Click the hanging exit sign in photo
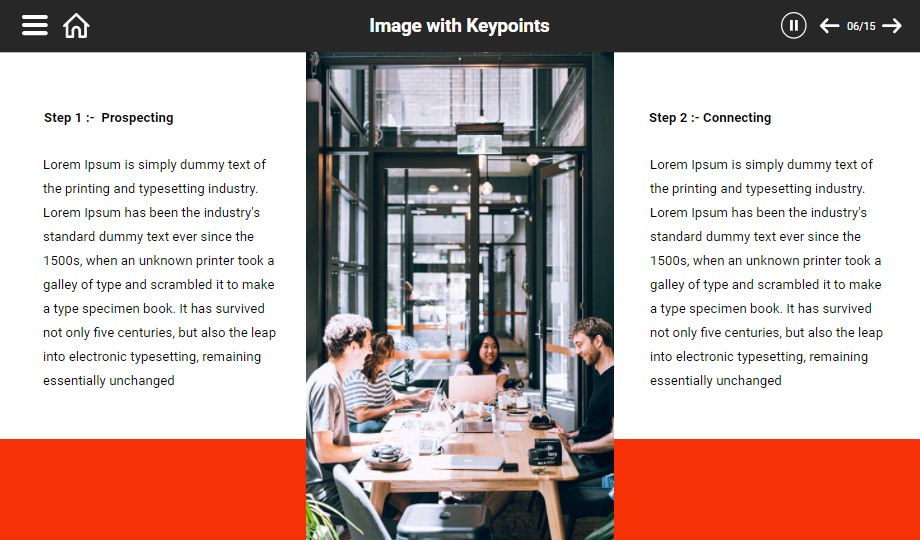This screenshot has height=540, width=920. pyautogui.click(x=479, y=143)
